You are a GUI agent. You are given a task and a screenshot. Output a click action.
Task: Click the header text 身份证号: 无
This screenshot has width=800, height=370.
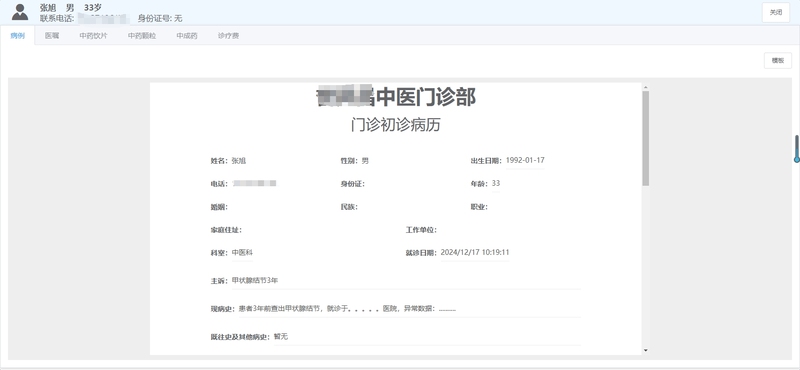coord(160,18)
